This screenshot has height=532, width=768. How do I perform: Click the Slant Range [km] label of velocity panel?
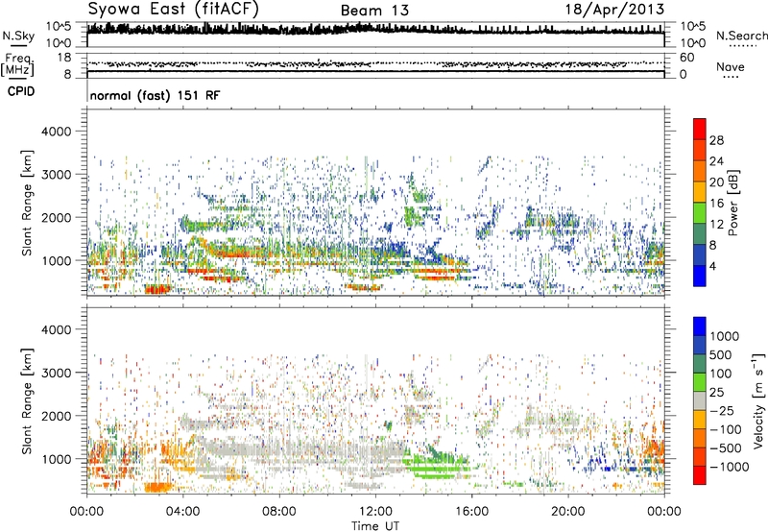click(x=27, y=401)
